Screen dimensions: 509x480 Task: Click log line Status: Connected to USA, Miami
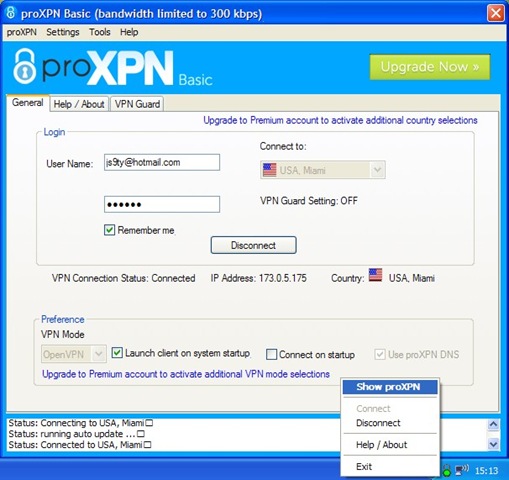(80, 445)
